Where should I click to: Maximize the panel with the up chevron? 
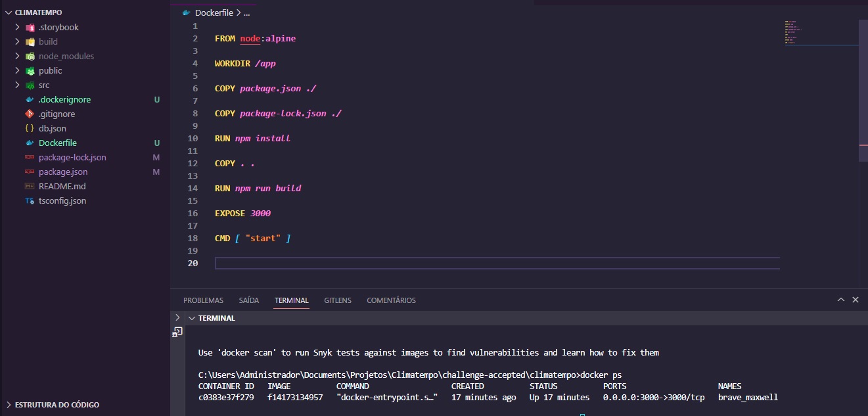[840, 300]
